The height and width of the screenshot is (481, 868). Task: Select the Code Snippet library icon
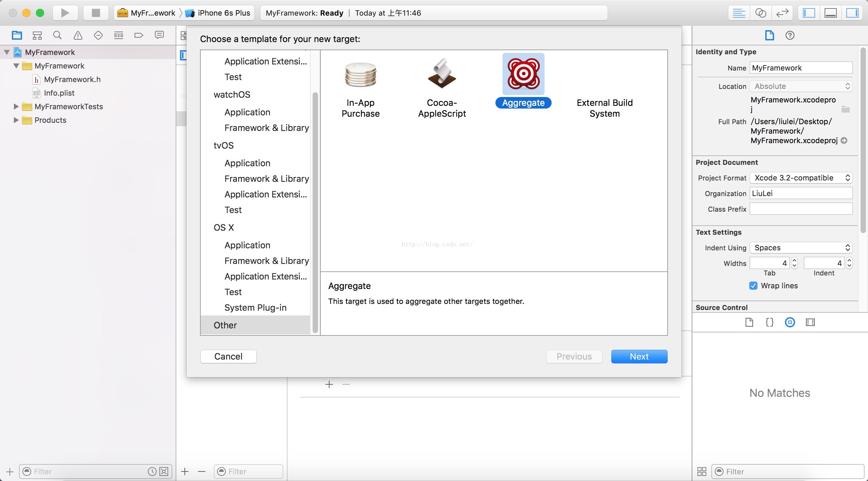pyautogui.click(x=770, y=322)
